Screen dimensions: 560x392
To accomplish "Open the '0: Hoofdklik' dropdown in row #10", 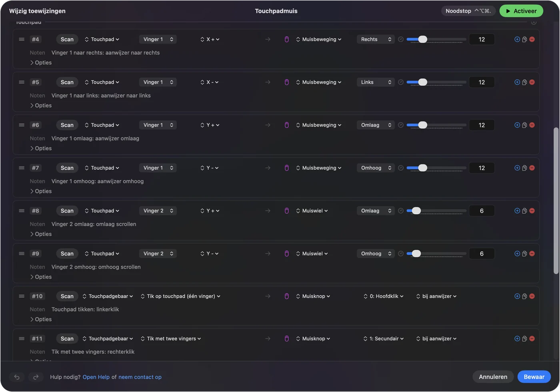I will coord(384,296).
